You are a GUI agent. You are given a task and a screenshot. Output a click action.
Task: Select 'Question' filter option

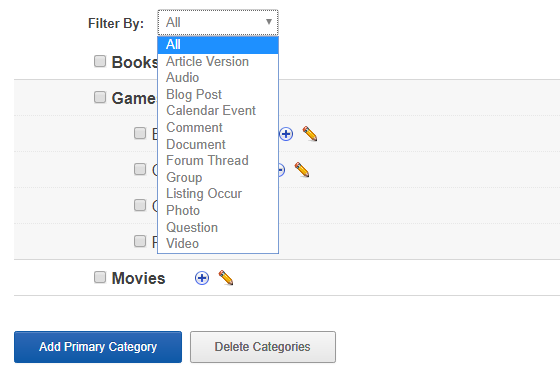218,227
